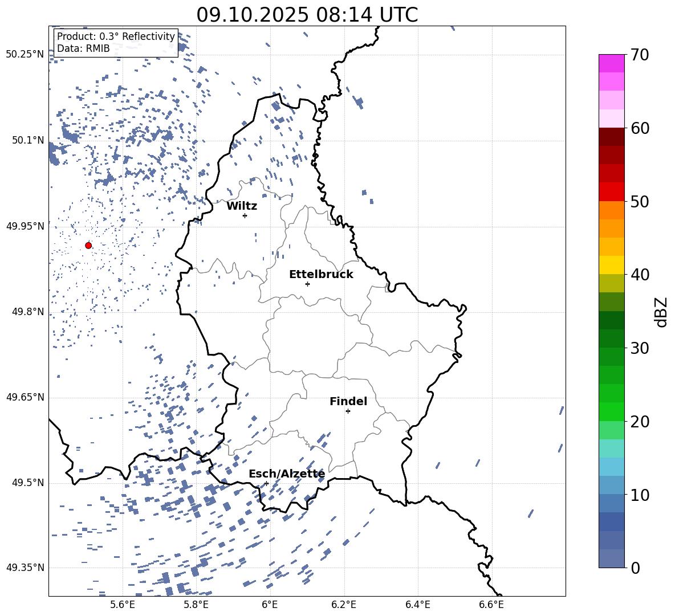Click the dBZ colorbar axis label
675x616 pixels.
[662, 312]
